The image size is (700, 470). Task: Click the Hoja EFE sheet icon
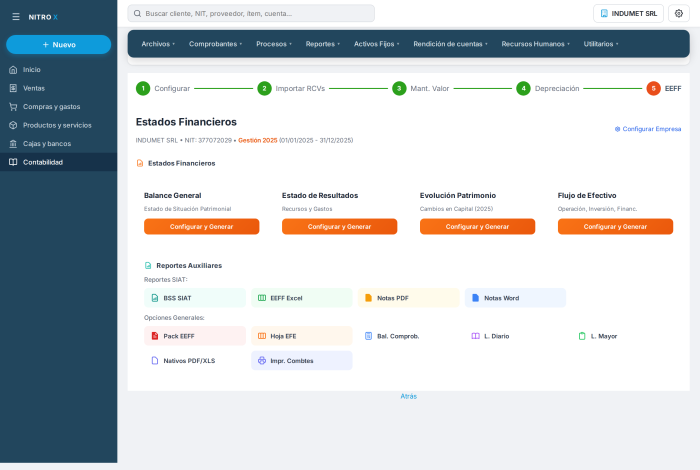tap(262, 336)
